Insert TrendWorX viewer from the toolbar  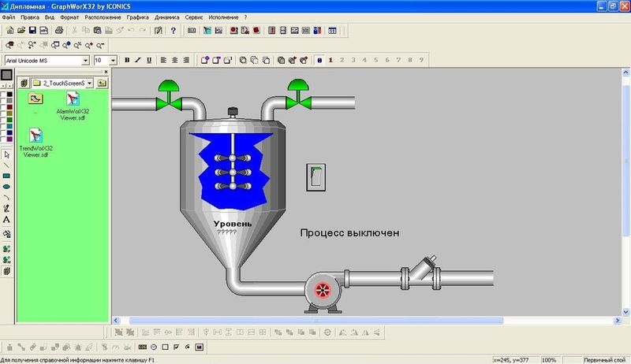[x=218, y=30]
